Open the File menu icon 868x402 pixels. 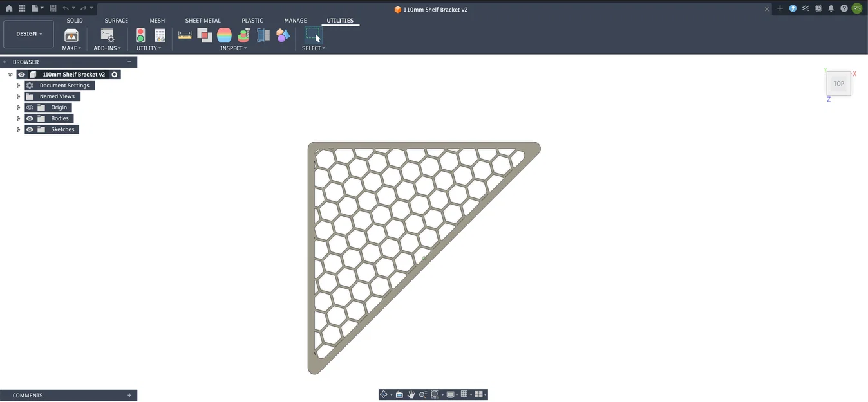pos(36,8)
